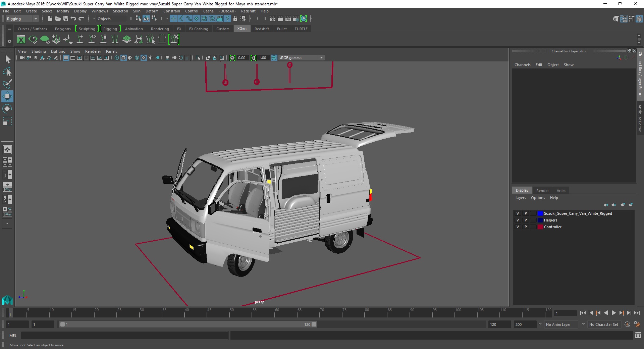Screen dimensions: 644x349
Task: Go to end of playback range
Action: 637,313
